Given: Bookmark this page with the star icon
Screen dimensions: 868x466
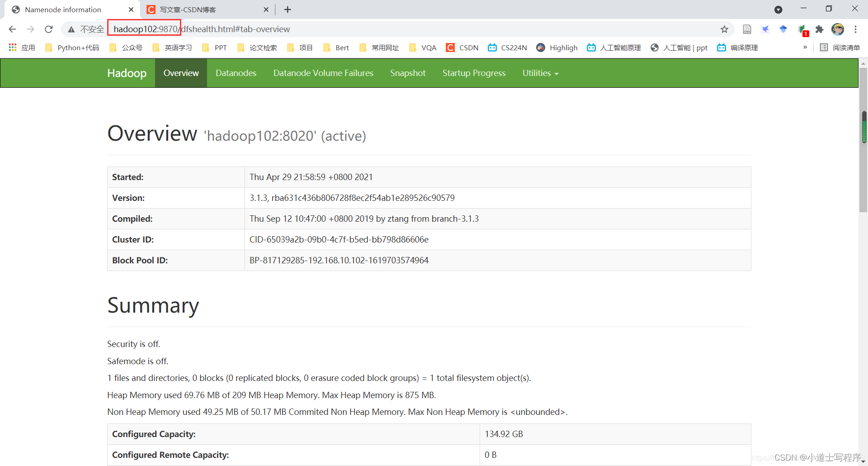Looking at the screenshot, I should point(724,29).
